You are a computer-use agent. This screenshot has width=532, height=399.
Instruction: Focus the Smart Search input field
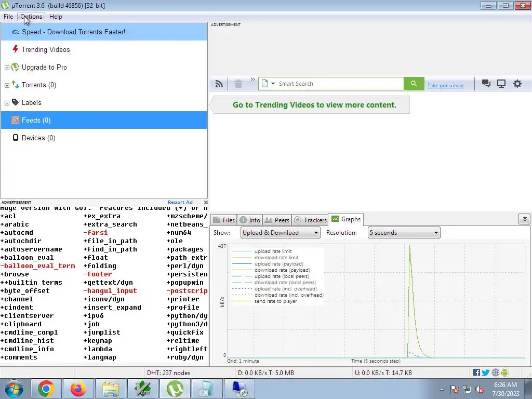pos(340,84)
